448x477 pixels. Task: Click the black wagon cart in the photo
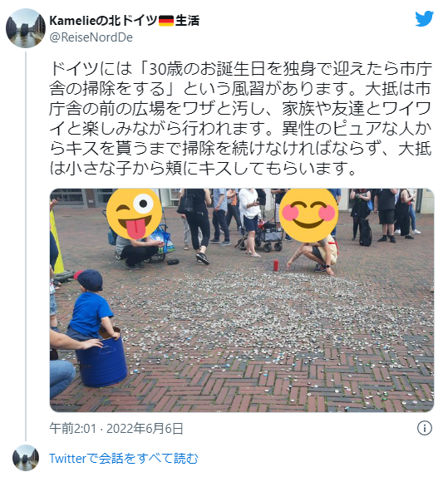pyautogui.click(x=268, y=237)
